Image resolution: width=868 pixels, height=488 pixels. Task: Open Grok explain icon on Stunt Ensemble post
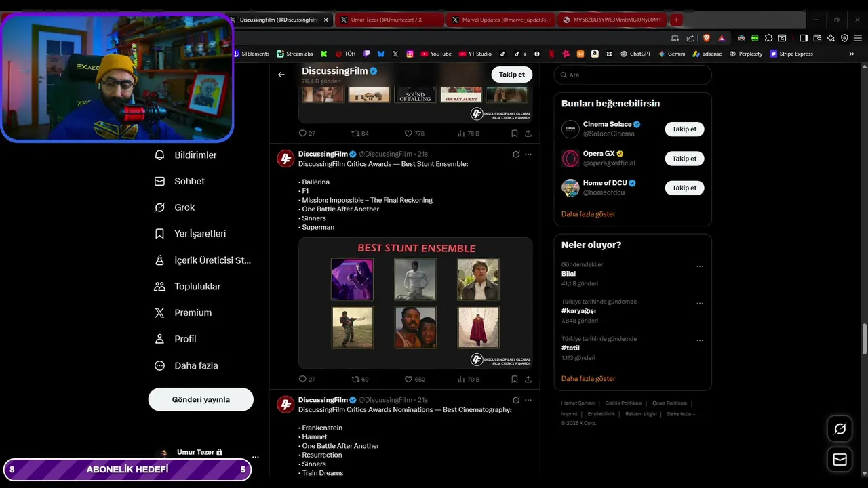(x=516, y=154)
